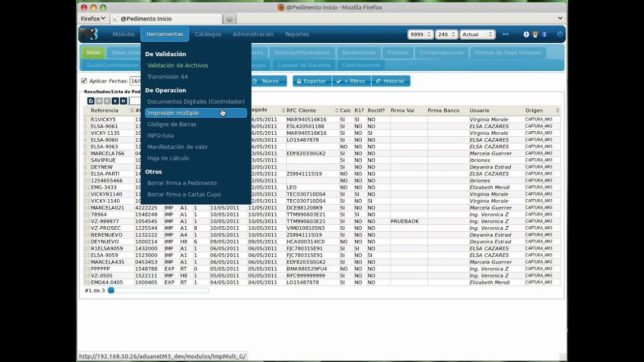The height and width of the screenshot is (362, 644).
Task: Adjust the 9999 spinner arrows
Action: pos(429,34)
